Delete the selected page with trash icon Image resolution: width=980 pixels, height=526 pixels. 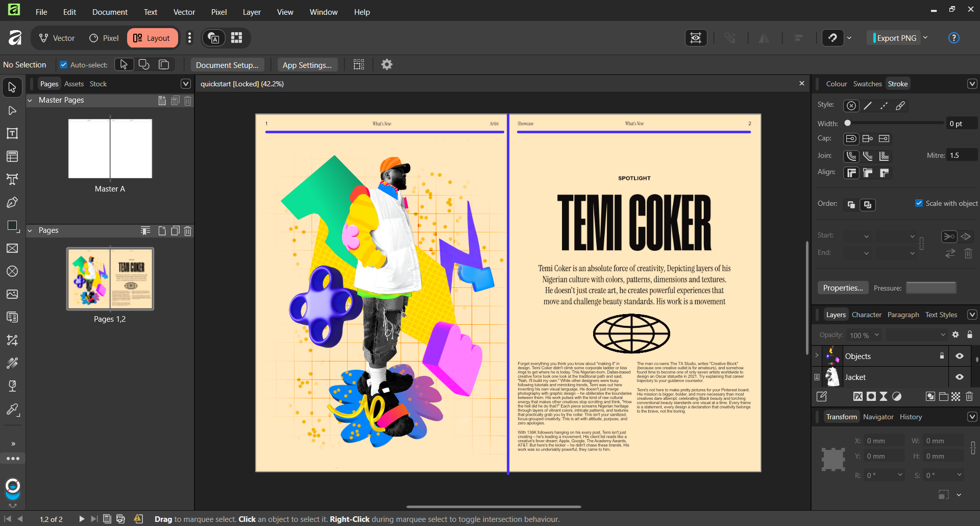pyautogui.click(x=188, y=231)
